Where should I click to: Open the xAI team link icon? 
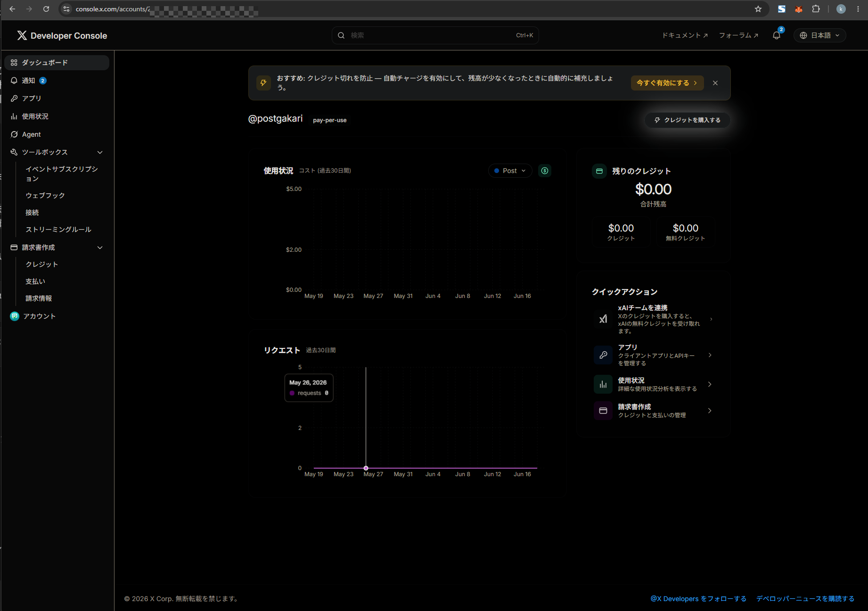tap(603, 319)
